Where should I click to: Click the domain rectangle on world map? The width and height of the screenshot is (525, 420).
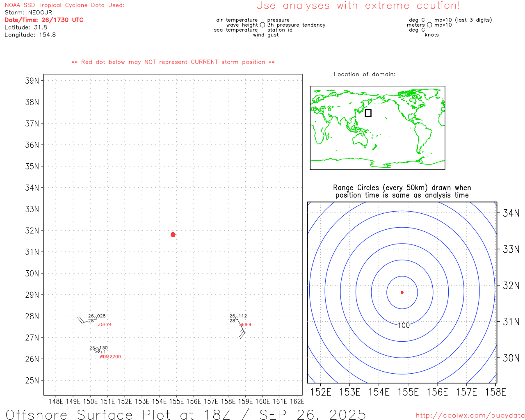point(368,113)
